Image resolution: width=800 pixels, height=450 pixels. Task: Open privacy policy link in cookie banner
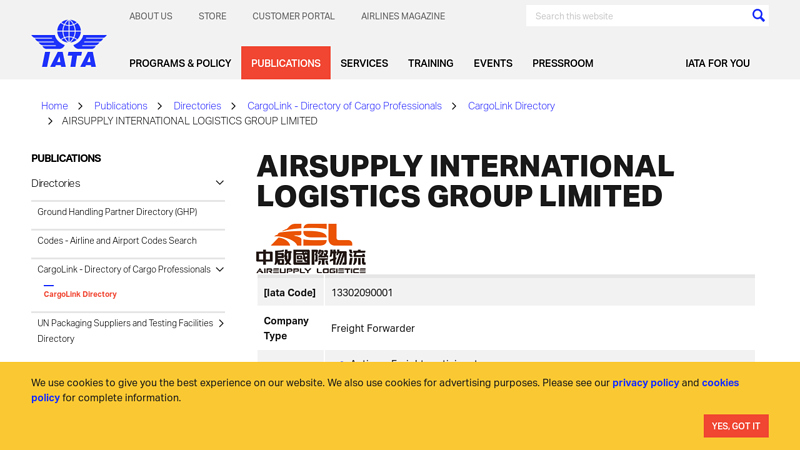(x=645, y=383)
